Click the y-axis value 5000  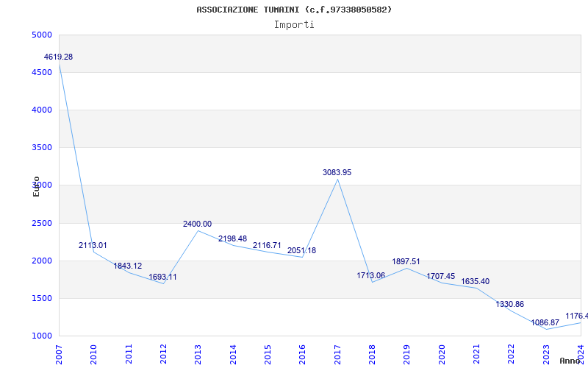point(42,35)
